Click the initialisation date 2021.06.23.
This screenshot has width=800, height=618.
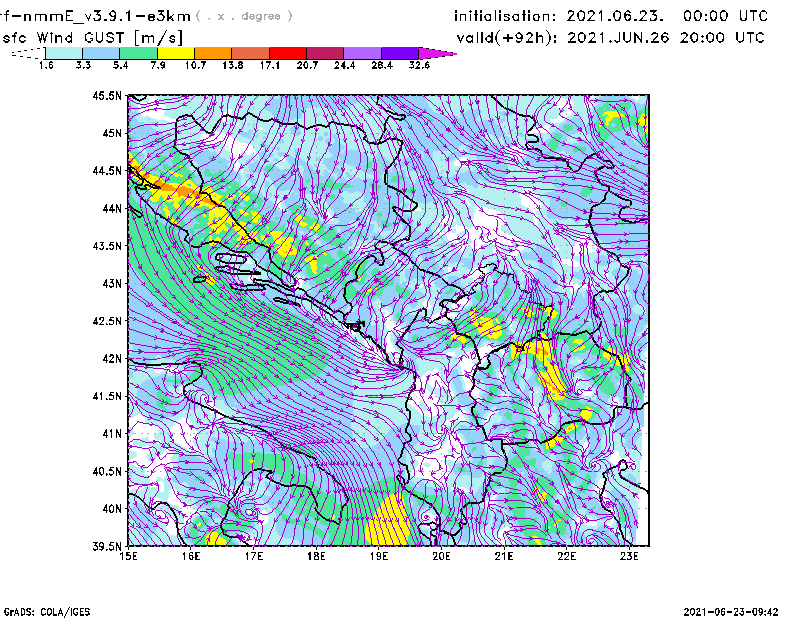click(x=615, y=16)
